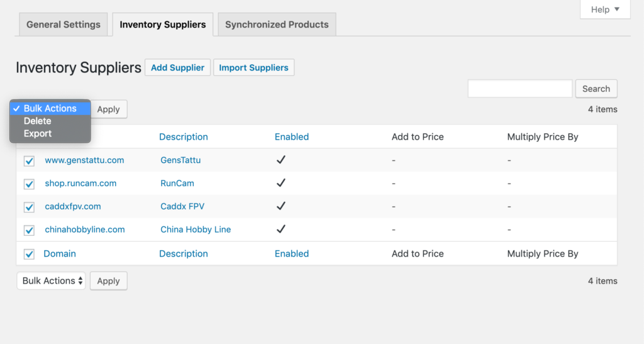Screen dimensions: 644x344
Task: Deselect the chinahobbyline.com row checkbox
Action: pyautogui.click(x=29, y=230)
